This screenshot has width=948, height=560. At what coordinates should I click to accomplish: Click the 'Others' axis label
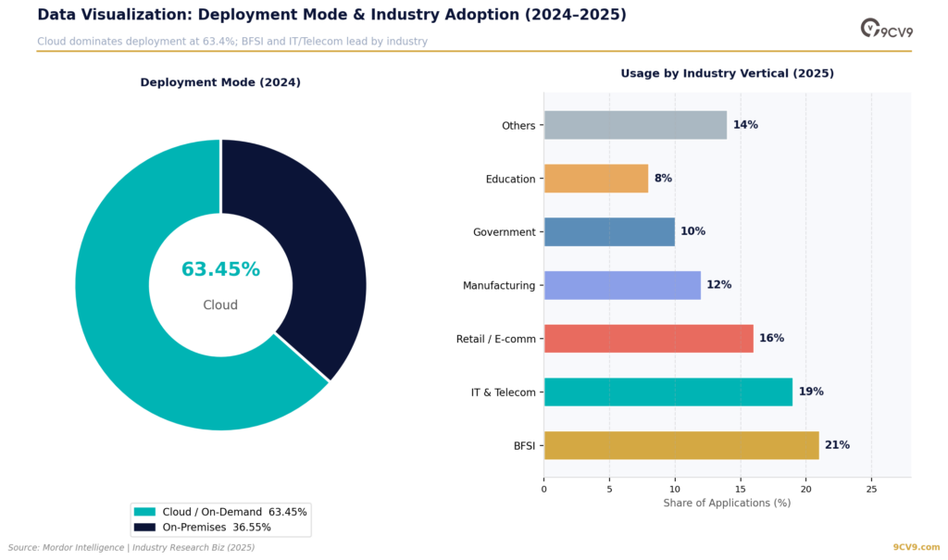(518, 126)
